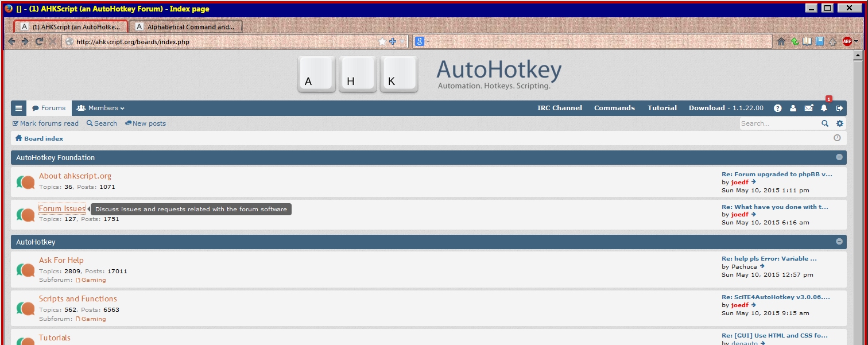Click Download 1.1.22.00 link

click(726, 108)
